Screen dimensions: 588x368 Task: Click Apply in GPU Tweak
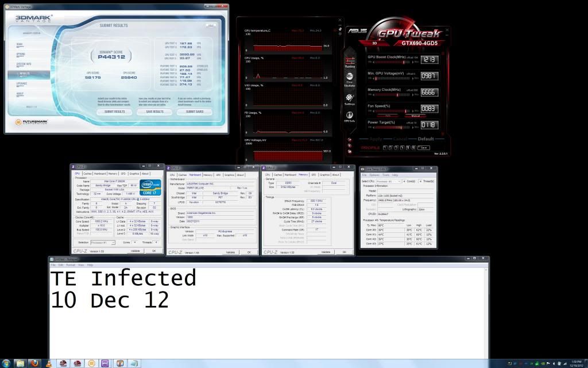pos(376,139)
